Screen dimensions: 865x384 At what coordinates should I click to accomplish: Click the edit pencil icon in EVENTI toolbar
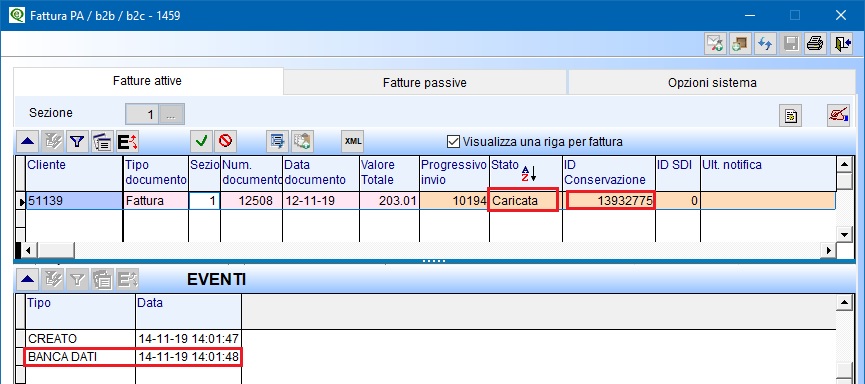coord(52,280)
